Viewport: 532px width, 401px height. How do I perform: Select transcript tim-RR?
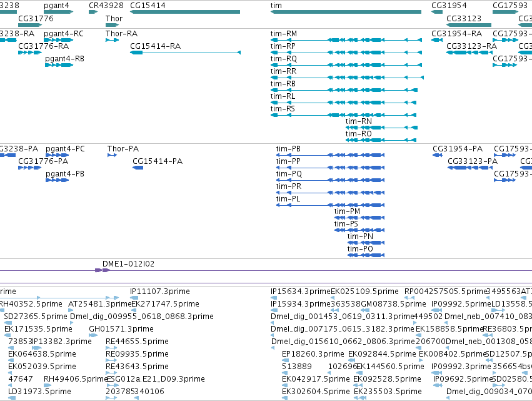pyautogui.click(x=347, y=78)
